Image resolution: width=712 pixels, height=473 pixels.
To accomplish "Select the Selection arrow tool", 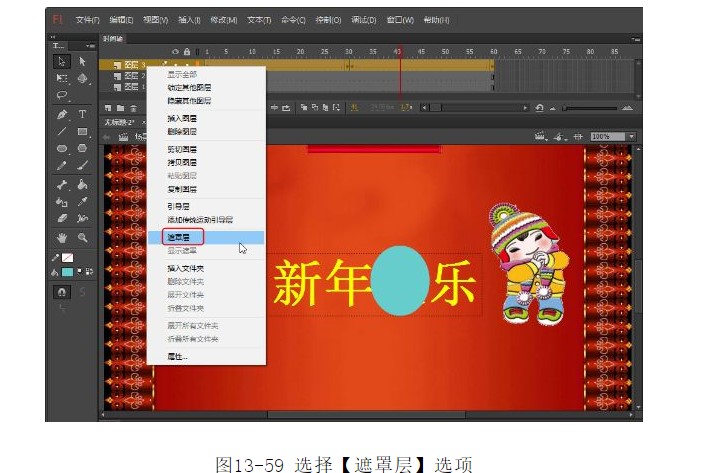I will pos(62,62).
